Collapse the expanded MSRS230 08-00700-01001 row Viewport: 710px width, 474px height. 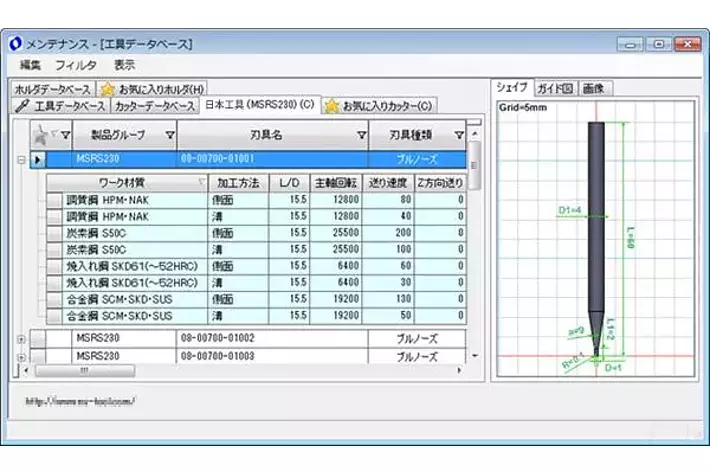pyautogui.click(x=21, y=159)
